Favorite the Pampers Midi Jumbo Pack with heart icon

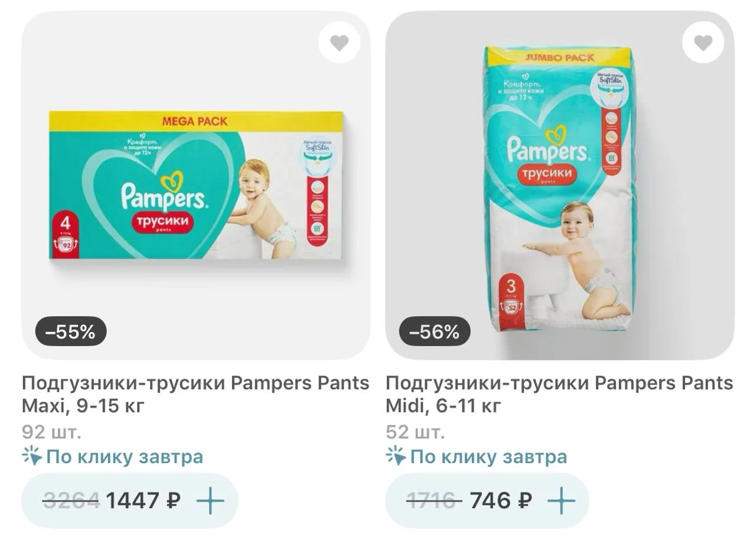coord(703,43)
